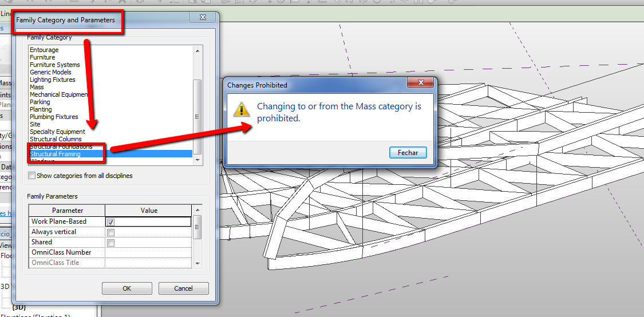Select the Site category
The height and width of the screenshot is (317, 644).
click(35, 124)
